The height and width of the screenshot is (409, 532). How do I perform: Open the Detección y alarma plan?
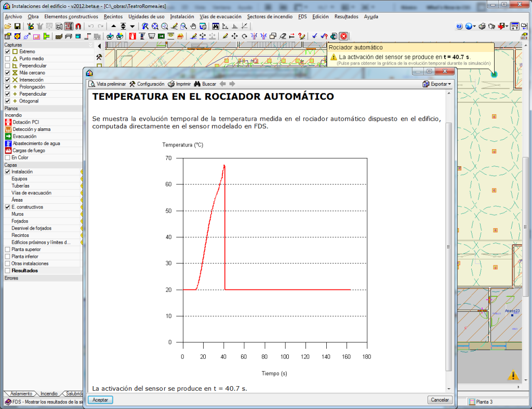(x=31, y=129)
